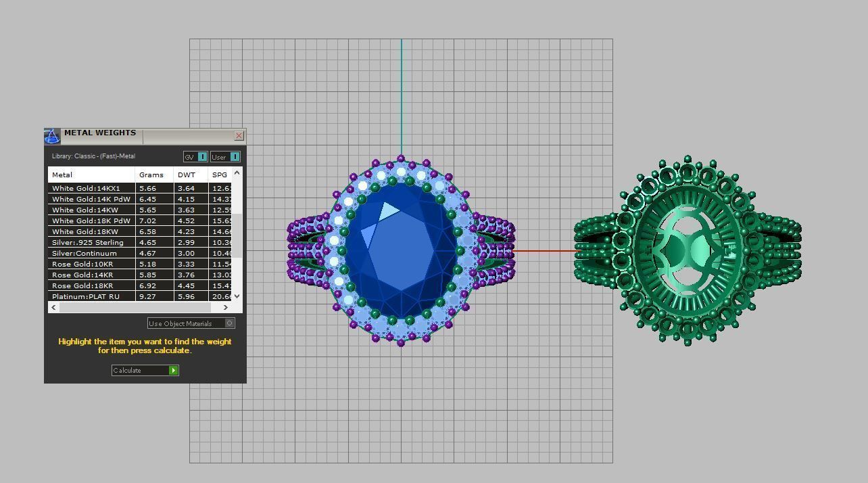Click the 7.02 grams value cell
The height and width of the screenshot is (483, 868).
(154, 221)
